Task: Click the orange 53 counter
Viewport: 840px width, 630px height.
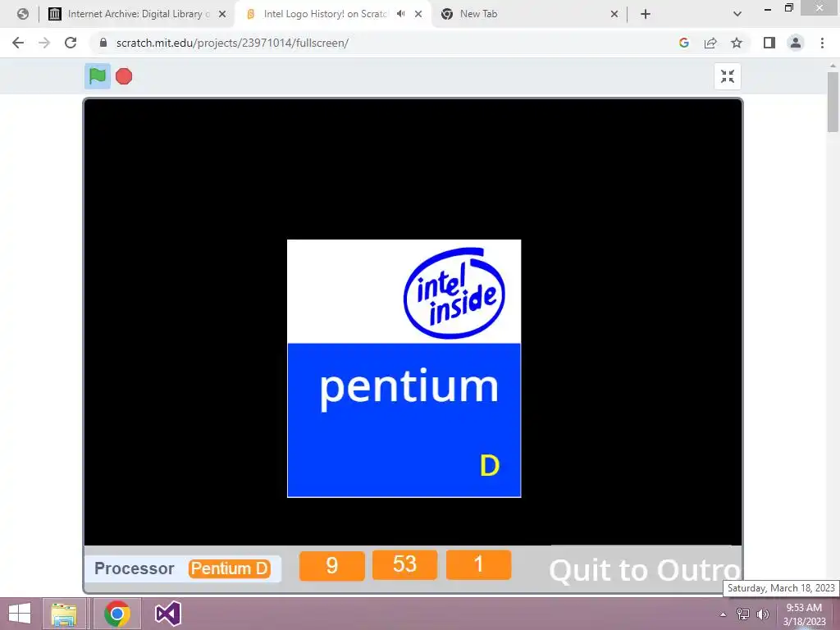Action: [x=404, y=564]
